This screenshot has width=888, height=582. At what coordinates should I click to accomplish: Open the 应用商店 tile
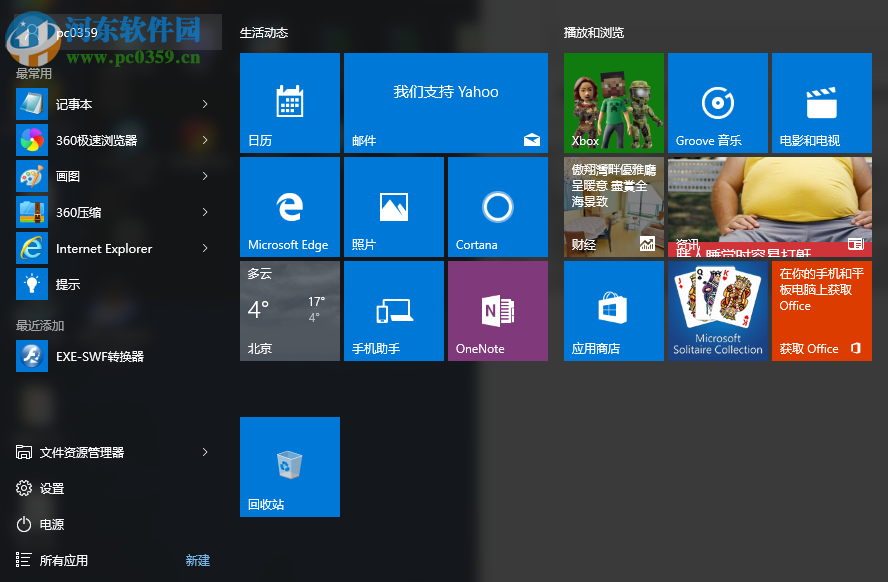click(x=613, y=310)
